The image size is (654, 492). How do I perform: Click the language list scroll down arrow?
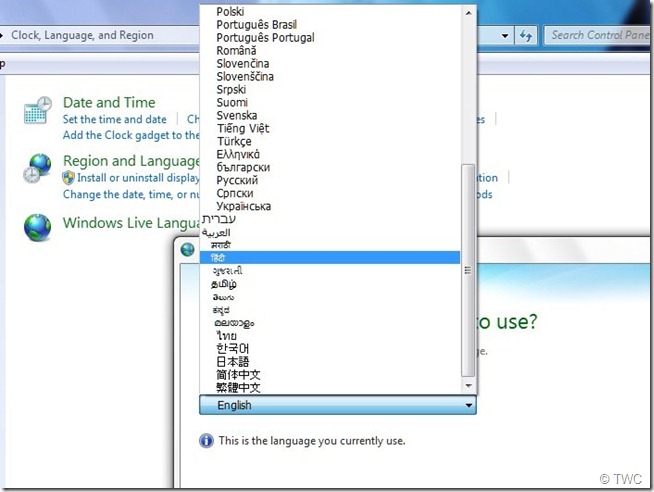point(468,386)
